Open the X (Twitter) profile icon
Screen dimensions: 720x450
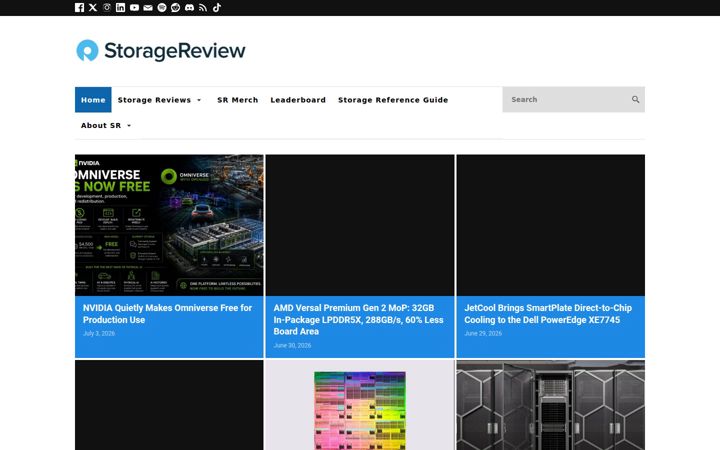coord(93,7)
